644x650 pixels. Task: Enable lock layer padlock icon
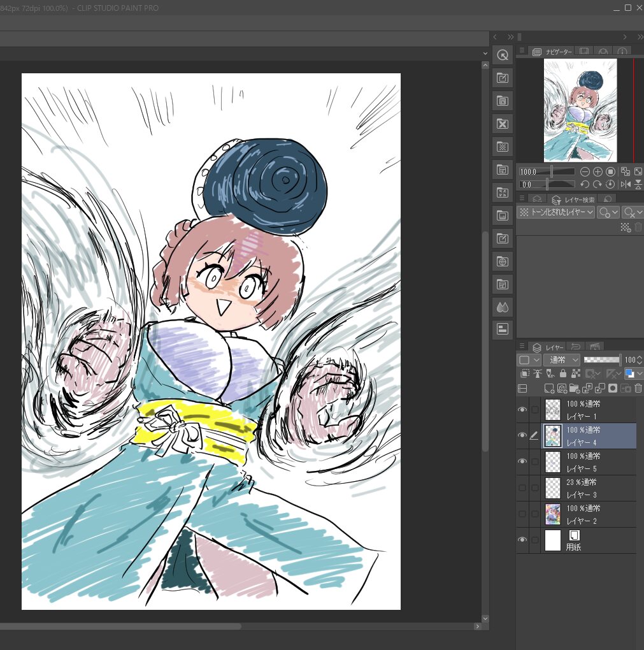562,374
